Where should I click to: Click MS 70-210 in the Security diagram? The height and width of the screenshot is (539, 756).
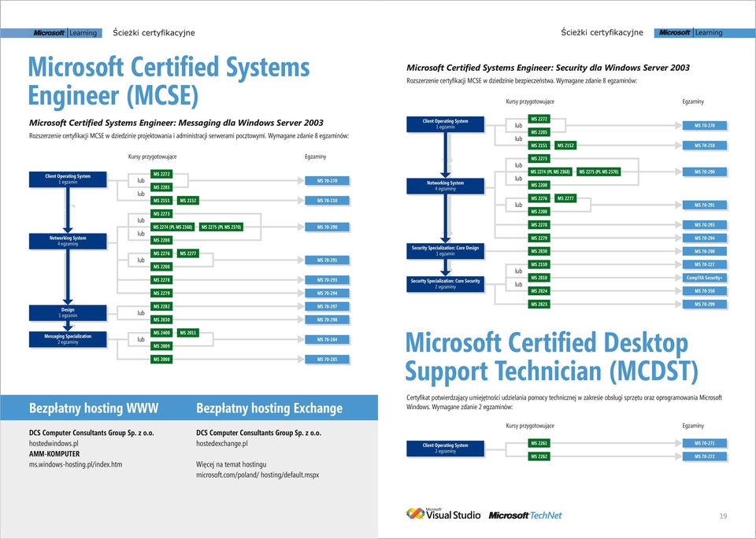(704, 146)
